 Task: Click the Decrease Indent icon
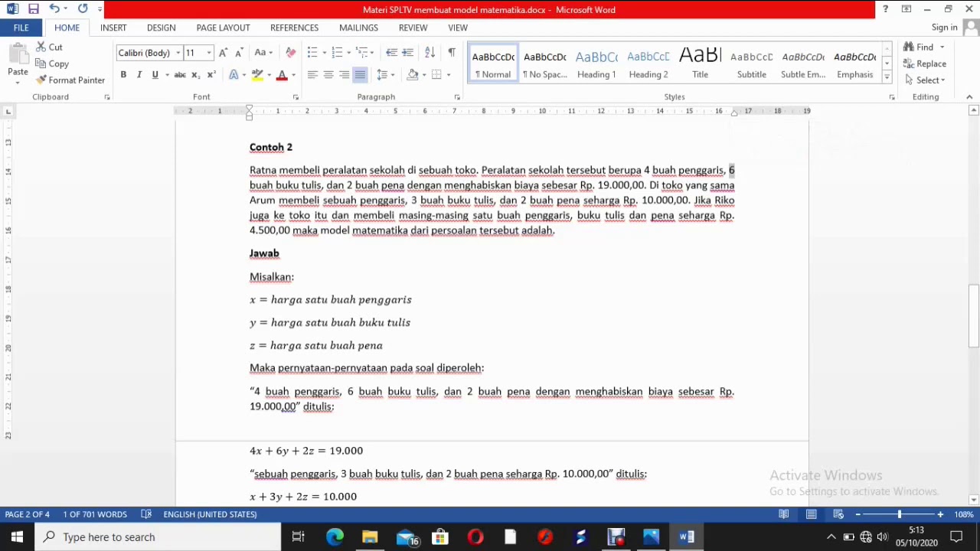pyautogui.click(x=391, y=53)
